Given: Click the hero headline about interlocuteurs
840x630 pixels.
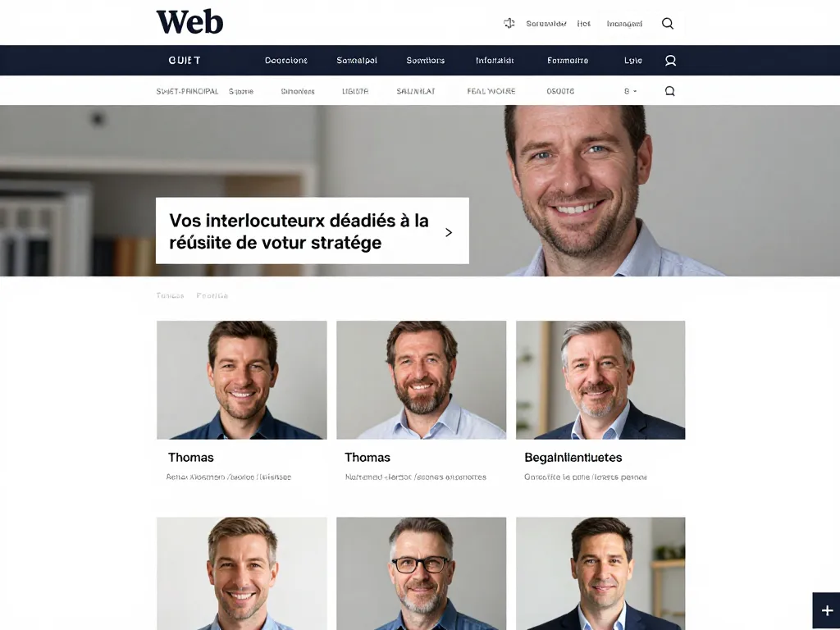Looking at the screenshot, I should click(299, 231).
